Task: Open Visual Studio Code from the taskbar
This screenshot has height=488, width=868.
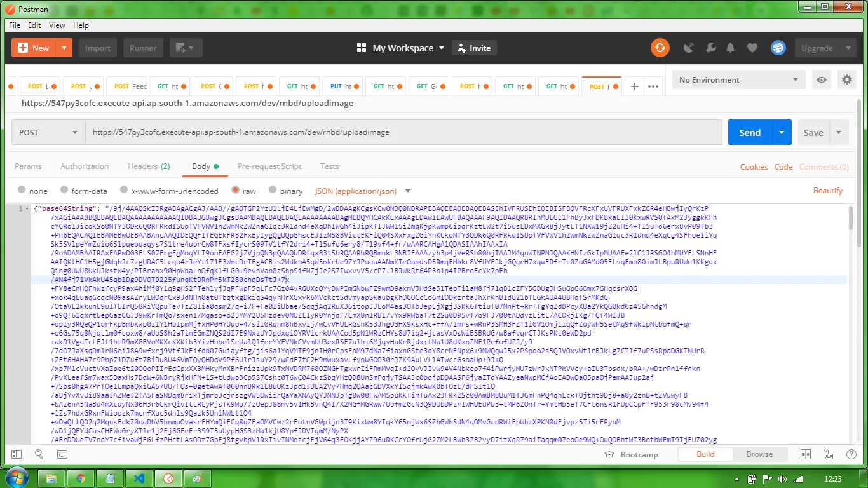Action: point(140,478)
